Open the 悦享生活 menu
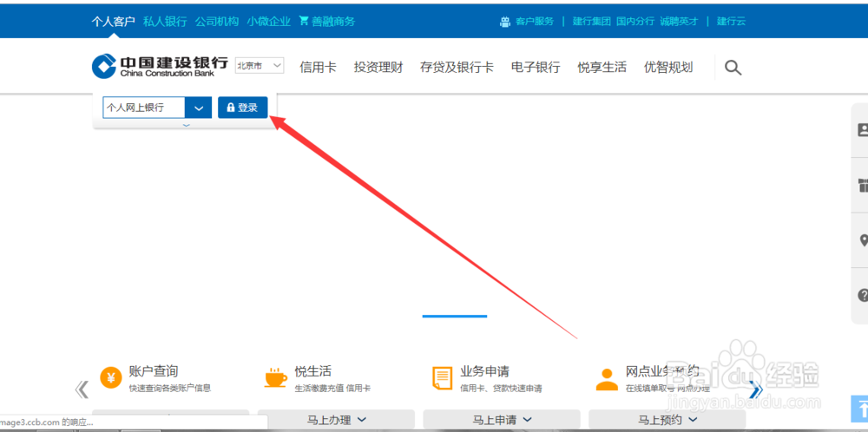 coord(602,68)
